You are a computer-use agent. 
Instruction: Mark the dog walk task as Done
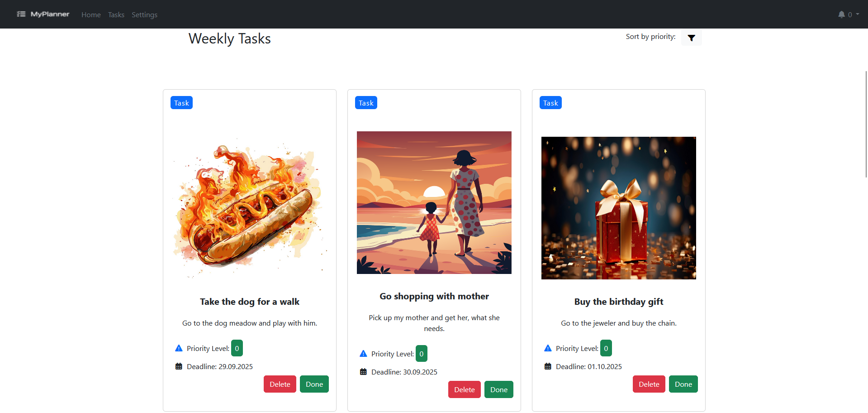tap(314, 384)
